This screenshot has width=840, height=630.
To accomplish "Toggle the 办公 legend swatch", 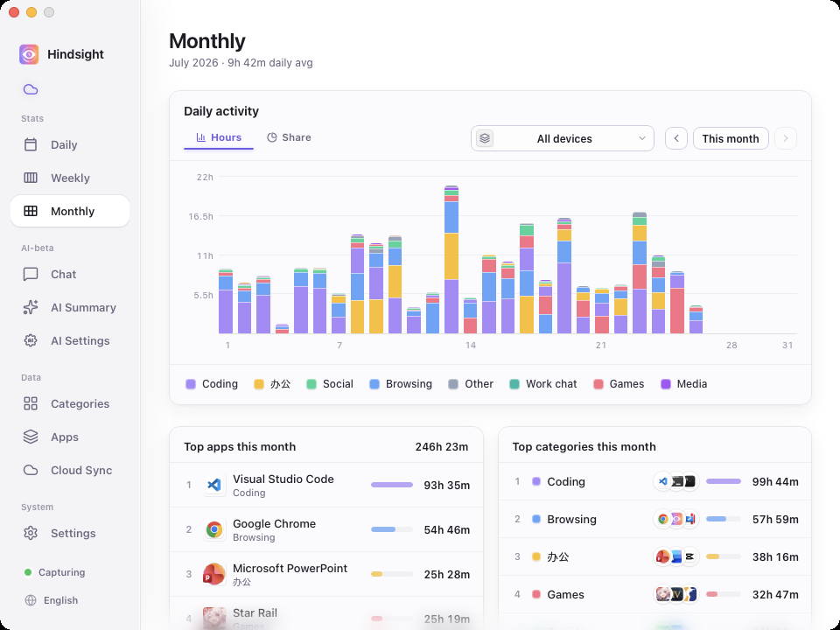I will click(x=259, y=384).
